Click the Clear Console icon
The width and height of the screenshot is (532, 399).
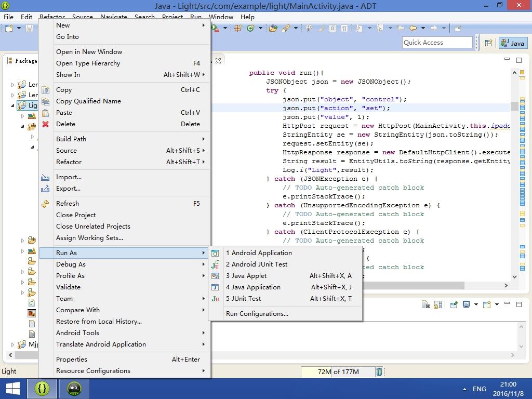425,304
